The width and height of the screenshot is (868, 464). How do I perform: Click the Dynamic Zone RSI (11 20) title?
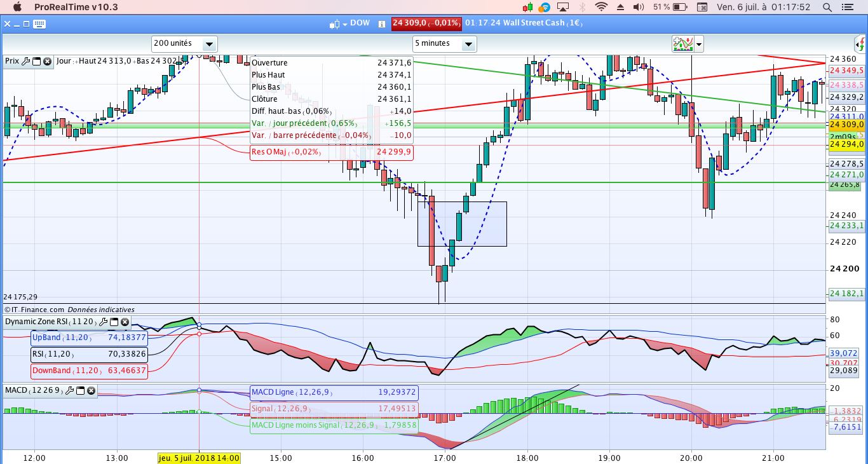tap(50, 322)
